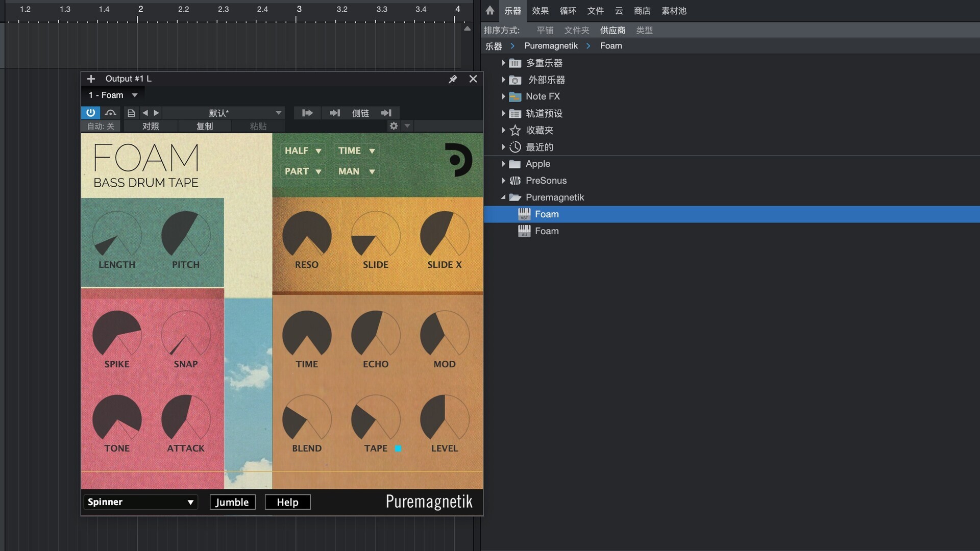Click the ECHO knob
The width and height of the screenshot is (980, 551).
[376, 335]
